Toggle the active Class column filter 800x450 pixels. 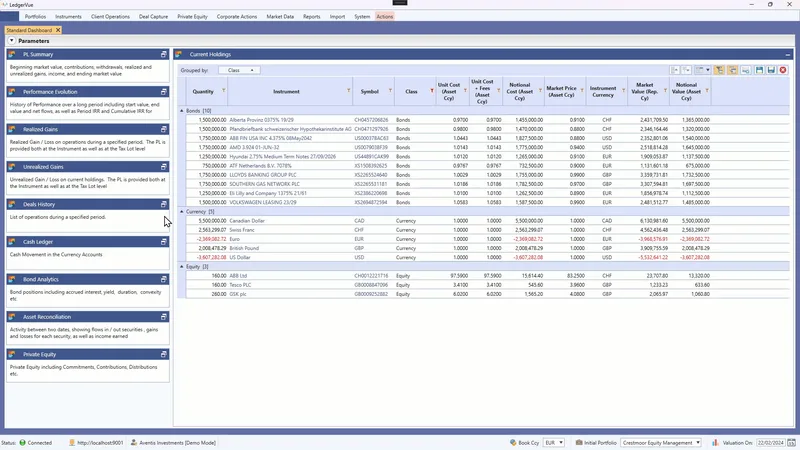pos(432,91)
